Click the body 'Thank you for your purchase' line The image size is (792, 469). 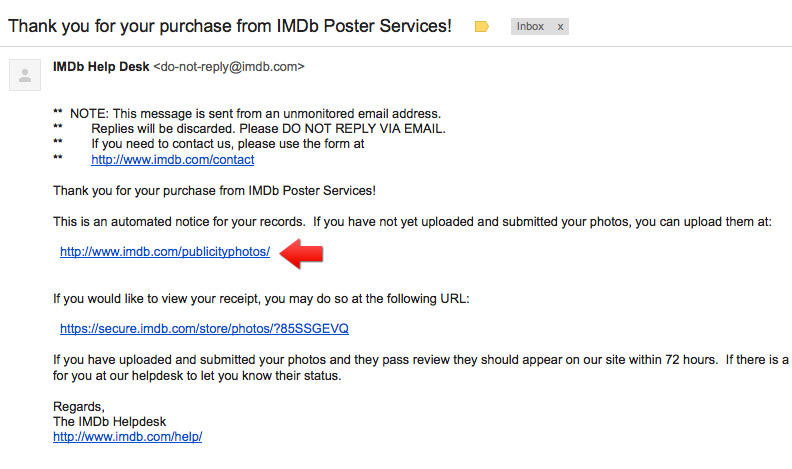pyautogui.click(x=214, y=191)
